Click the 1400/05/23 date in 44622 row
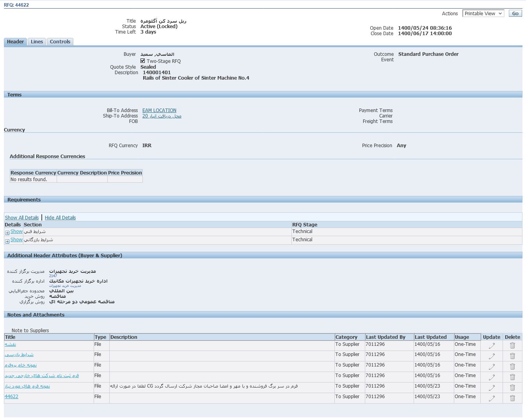The width and height of the screenshot is (526, 420). click(427, 397)
